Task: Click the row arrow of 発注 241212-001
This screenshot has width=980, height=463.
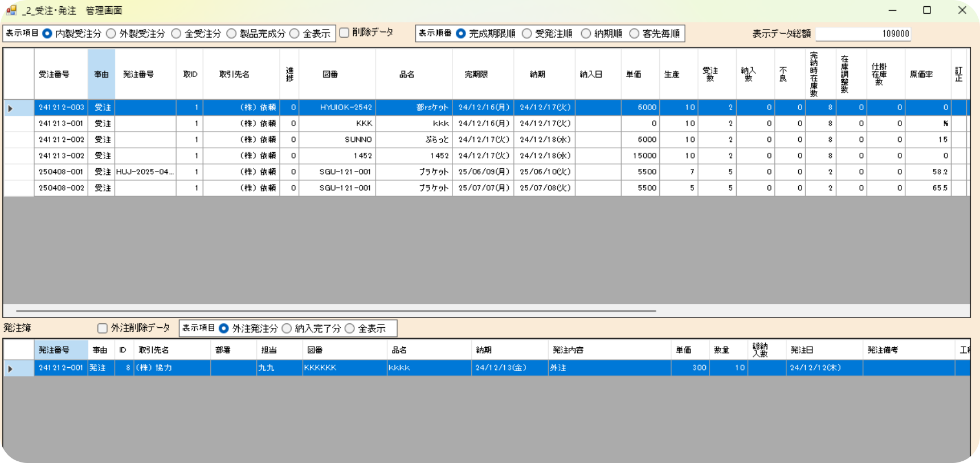Action: pos(10,368)
